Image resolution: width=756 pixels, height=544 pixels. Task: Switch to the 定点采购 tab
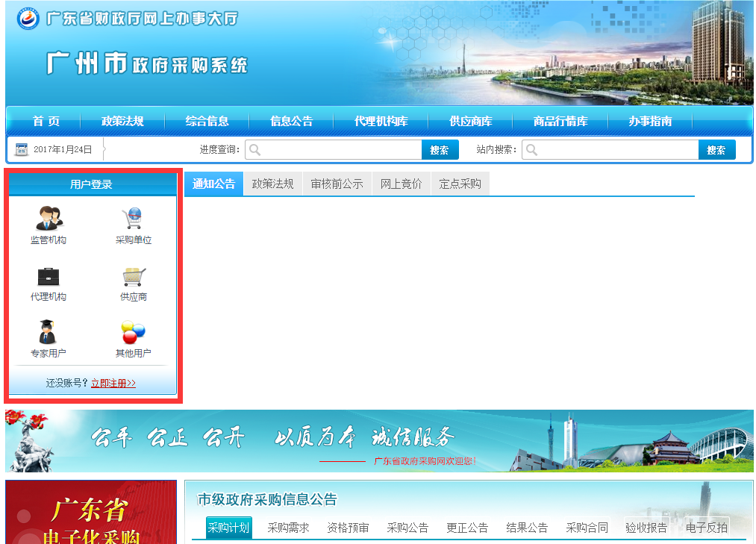tap(460, 184)
